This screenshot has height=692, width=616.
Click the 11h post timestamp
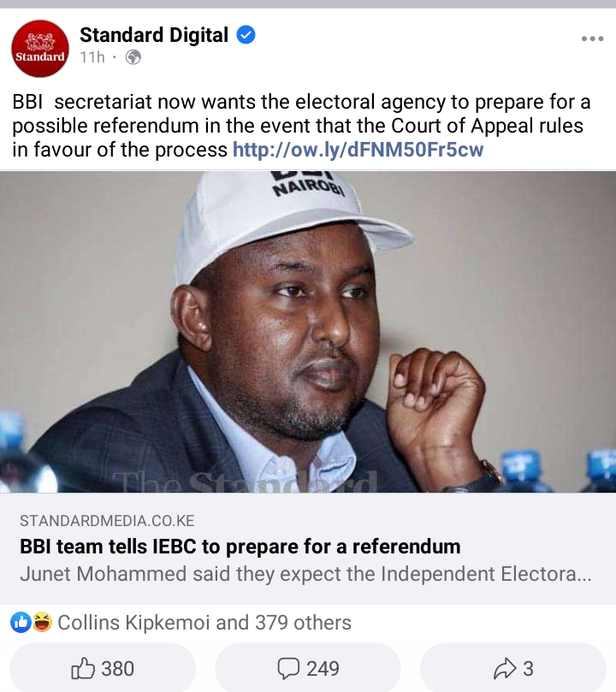[92, 57]
